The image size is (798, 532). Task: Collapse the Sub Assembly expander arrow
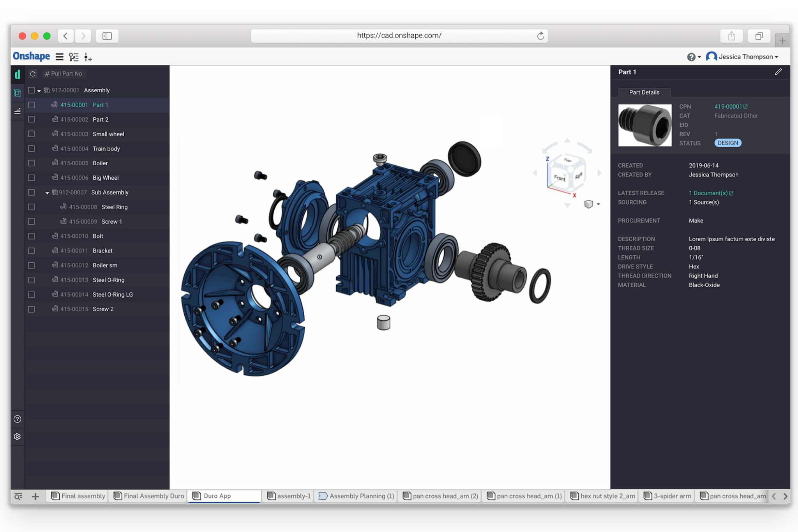pos(47,193)
